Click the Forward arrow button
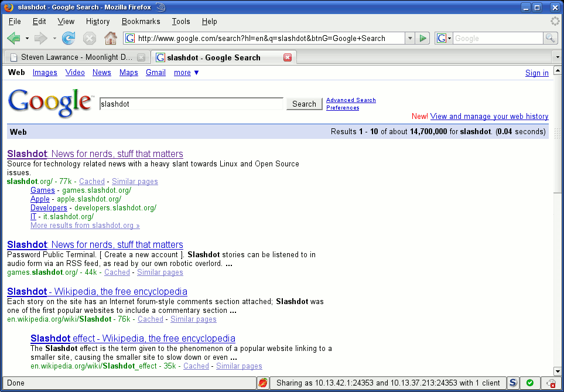The width and height of the screenshot is (564, 392). point(40,38)
